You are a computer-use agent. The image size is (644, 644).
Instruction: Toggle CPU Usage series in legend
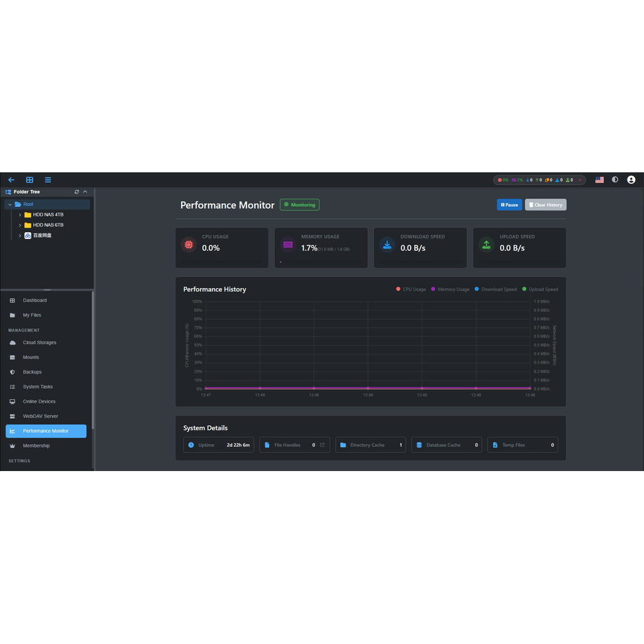411,289
